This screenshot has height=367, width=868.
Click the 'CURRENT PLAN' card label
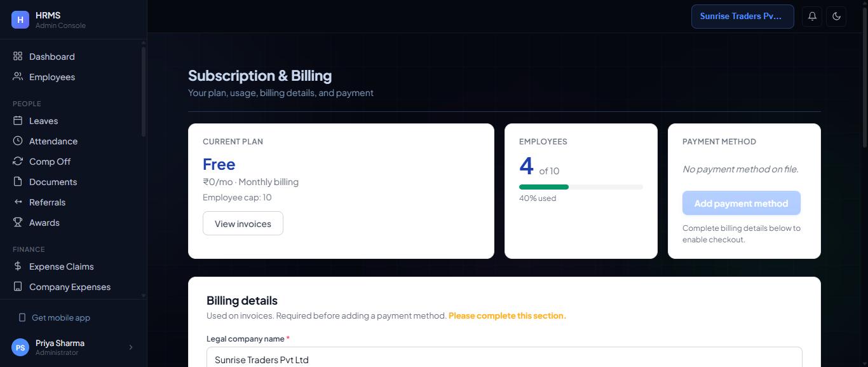click(233, 142)
